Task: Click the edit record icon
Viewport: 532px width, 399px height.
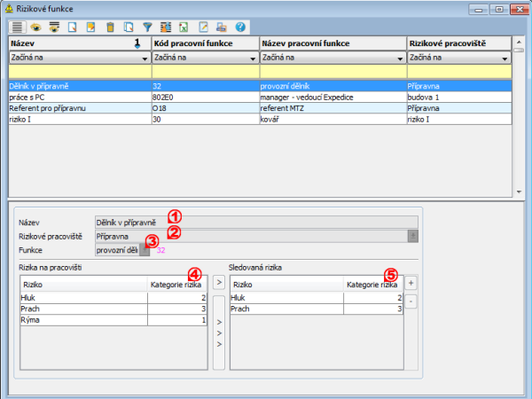Action: (91, 27)
